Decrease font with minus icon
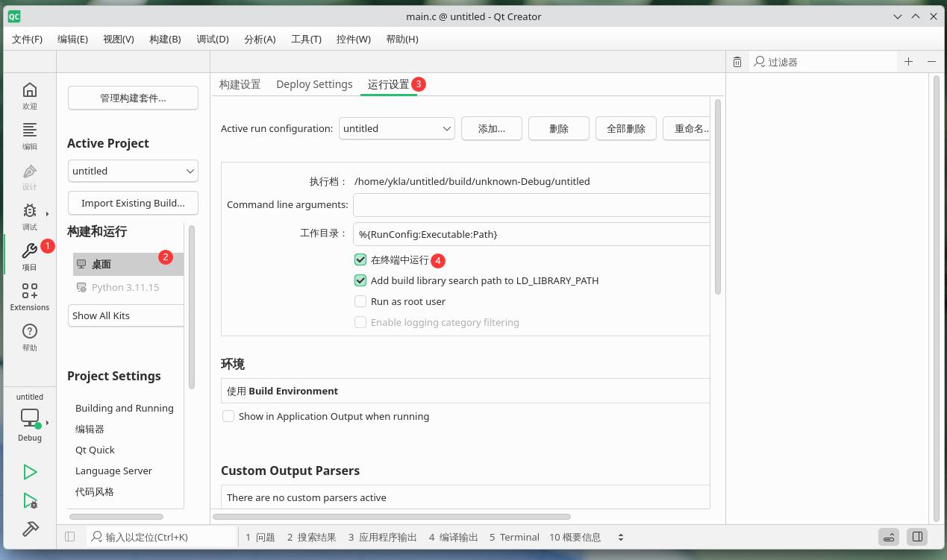This screenshot has width=947, height=560. click(931, 62)
